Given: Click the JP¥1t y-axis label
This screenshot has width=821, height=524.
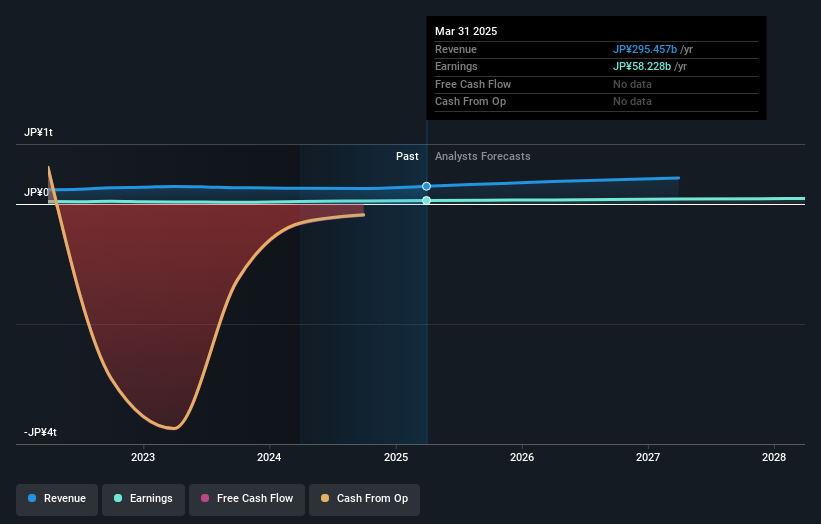Looking at the screenshot, I should tap(38, 132).
